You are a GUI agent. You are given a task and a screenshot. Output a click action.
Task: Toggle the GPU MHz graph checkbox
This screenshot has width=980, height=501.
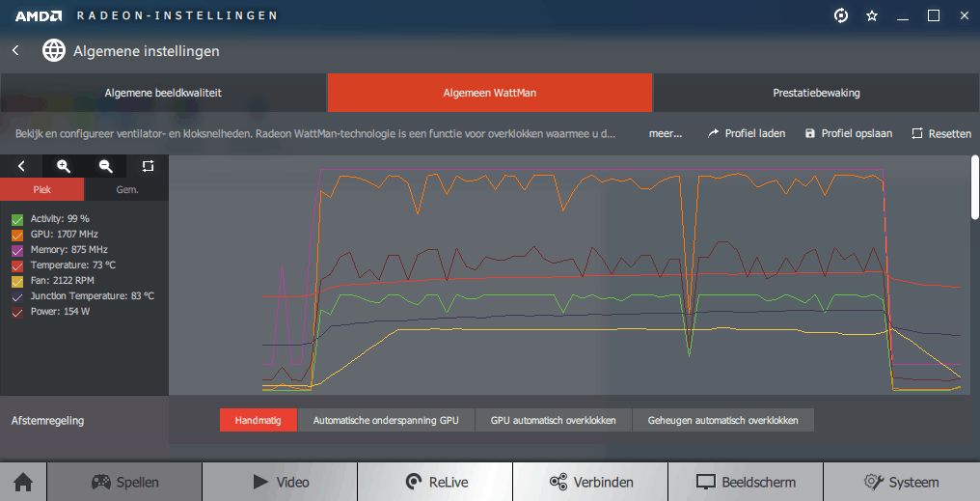(x=17, y=235)
